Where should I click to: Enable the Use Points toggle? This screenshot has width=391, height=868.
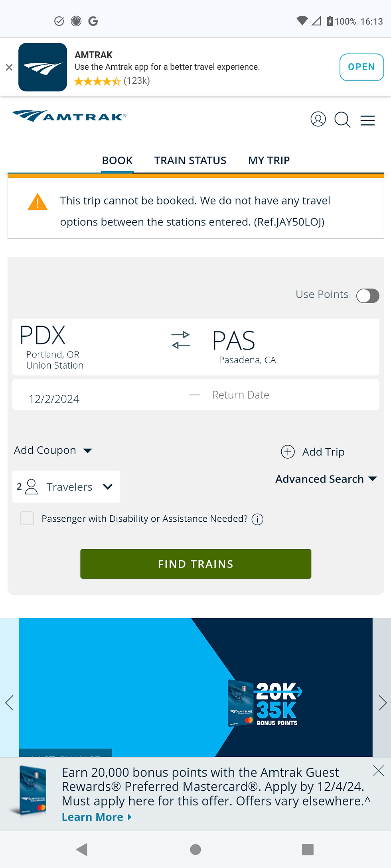click(367, 296)
